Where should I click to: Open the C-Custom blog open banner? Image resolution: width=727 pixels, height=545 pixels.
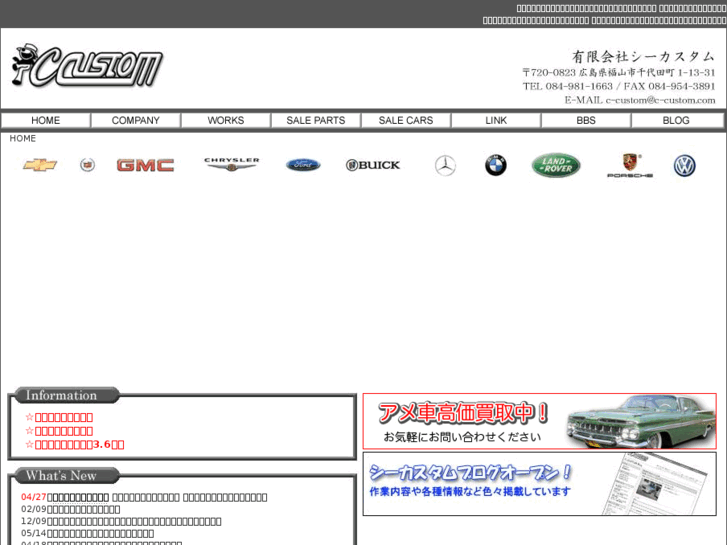pos(539,484)
